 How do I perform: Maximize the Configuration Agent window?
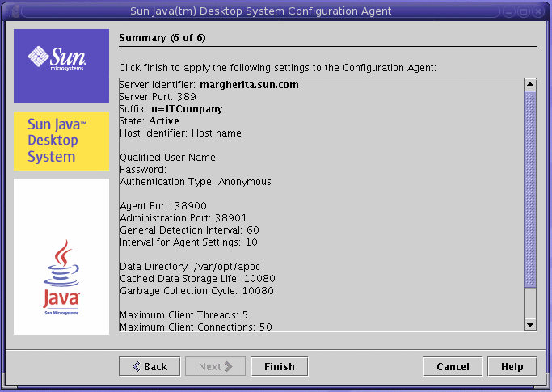pyautogui.click(x=524, y=11)
